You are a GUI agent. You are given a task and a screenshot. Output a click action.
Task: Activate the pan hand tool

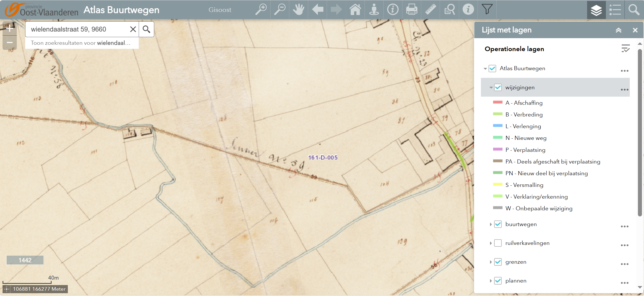299,10
